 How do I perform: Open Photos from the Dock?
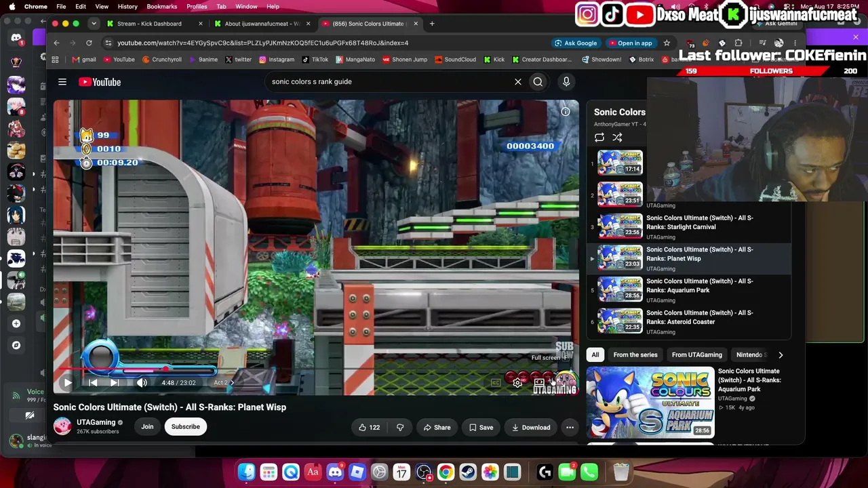tap(490, 472)
